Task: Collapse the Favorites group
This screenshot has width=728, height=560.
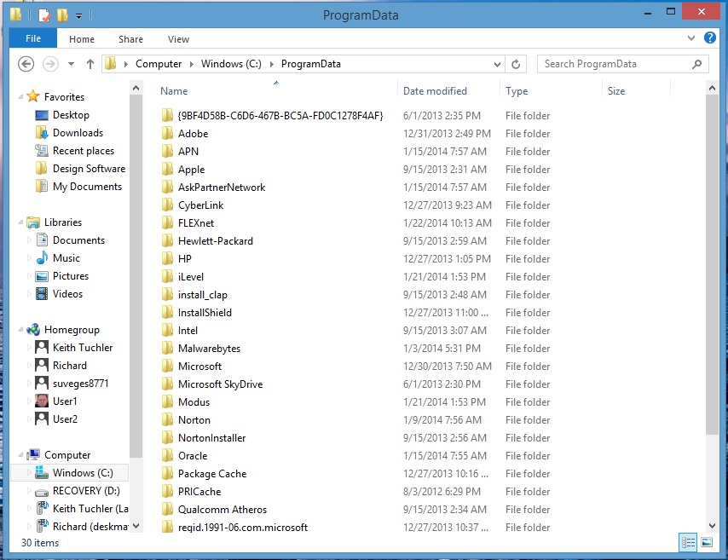Action: point(20,96)
